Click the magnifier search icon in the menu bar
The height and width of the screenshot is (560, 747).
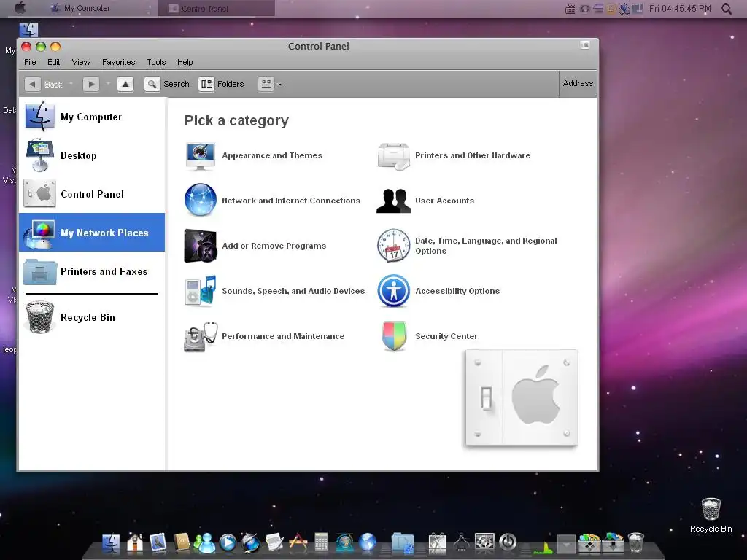(x=726, y=9)
